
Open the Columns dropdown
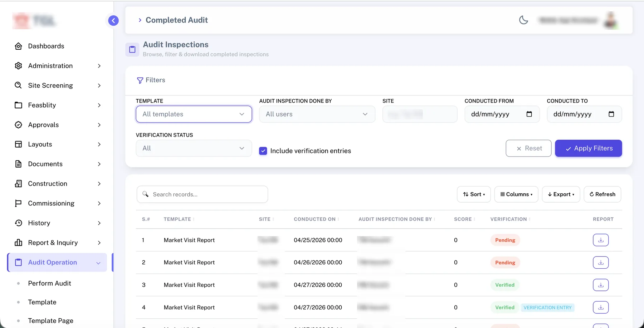tap(516, 194)
